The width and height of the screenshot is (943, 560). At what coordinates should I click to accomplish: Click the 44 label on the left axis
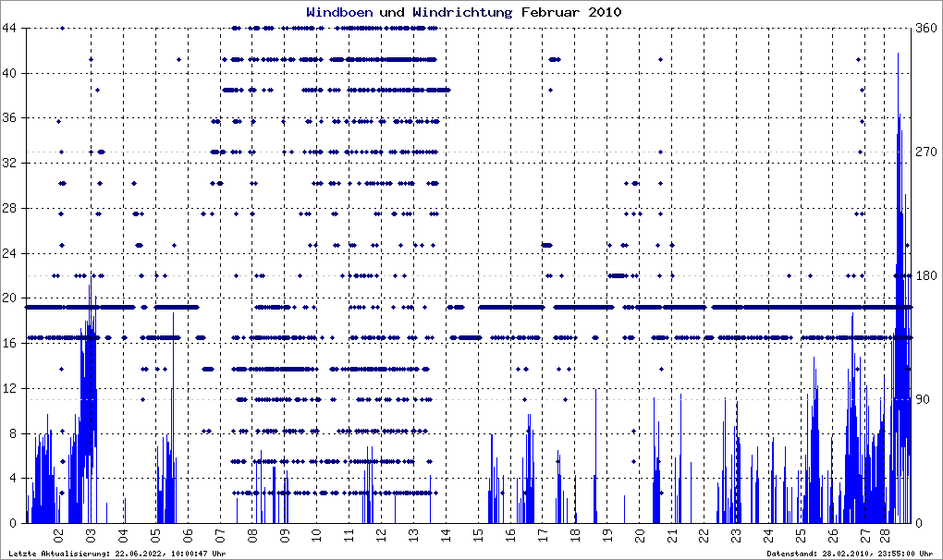(15, 29)
